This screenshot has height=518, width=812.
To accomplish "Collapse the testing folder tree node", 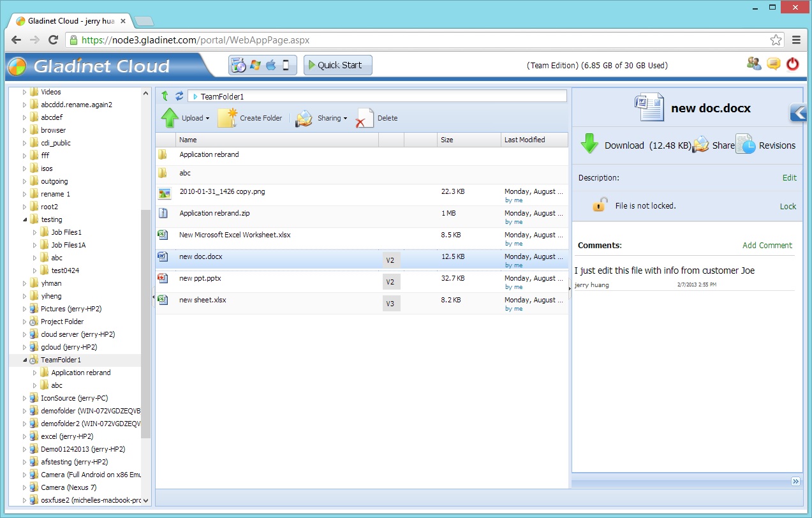I will pyautogui.click(x=25, y=219).
